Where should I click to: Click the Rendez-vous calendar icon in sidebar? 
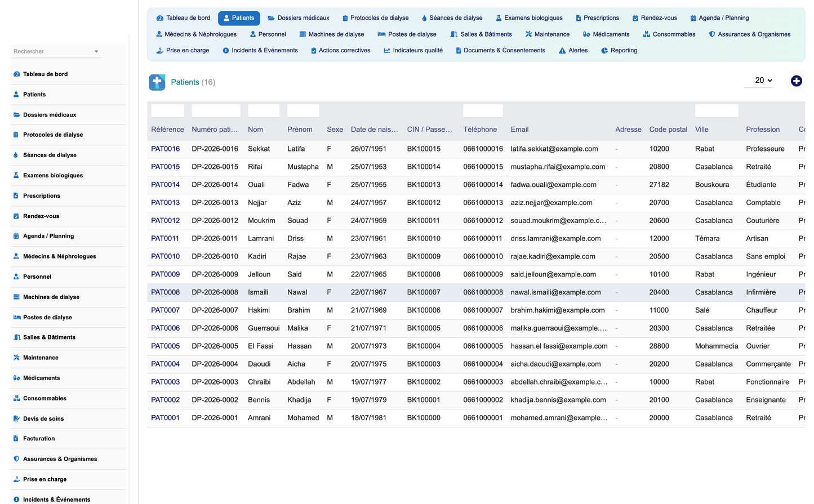[x=16, y=216]
